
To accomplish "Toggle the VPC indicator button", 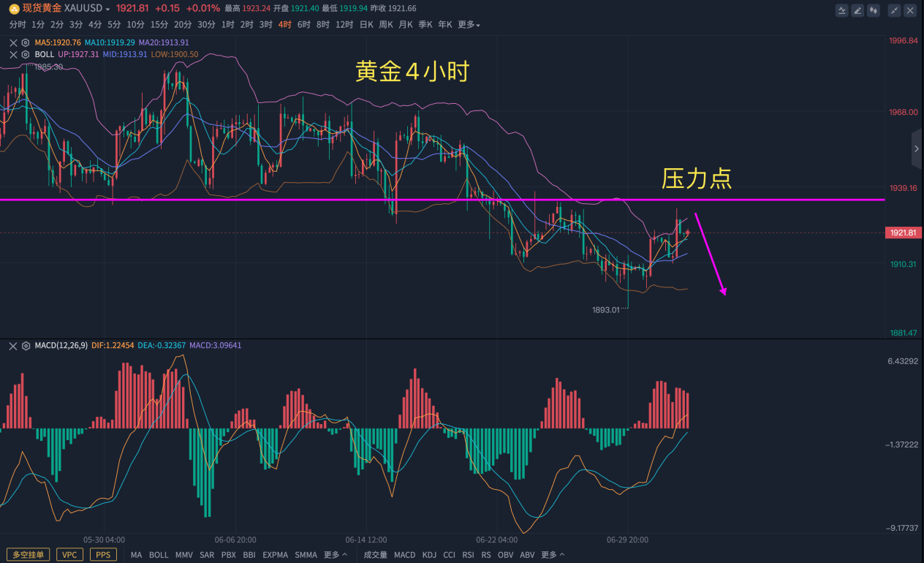I will click(69, 555).
